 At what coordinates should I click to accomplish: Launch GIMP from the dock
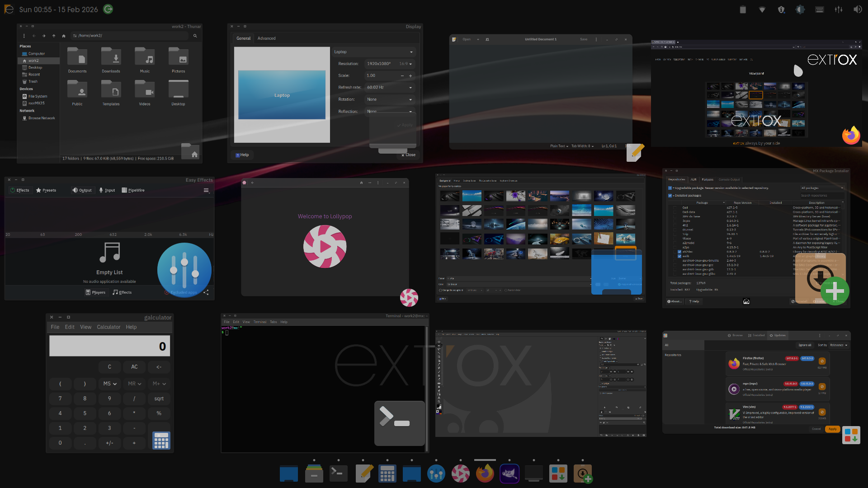[x=509, y=474]
